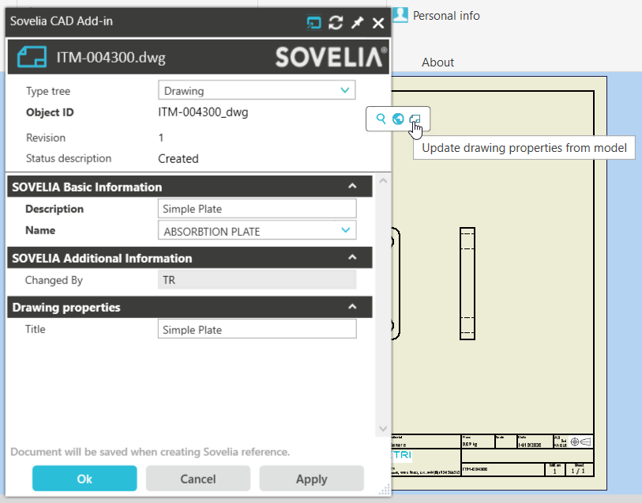Click the globe icon in floating toolbar

pos(398,119)
